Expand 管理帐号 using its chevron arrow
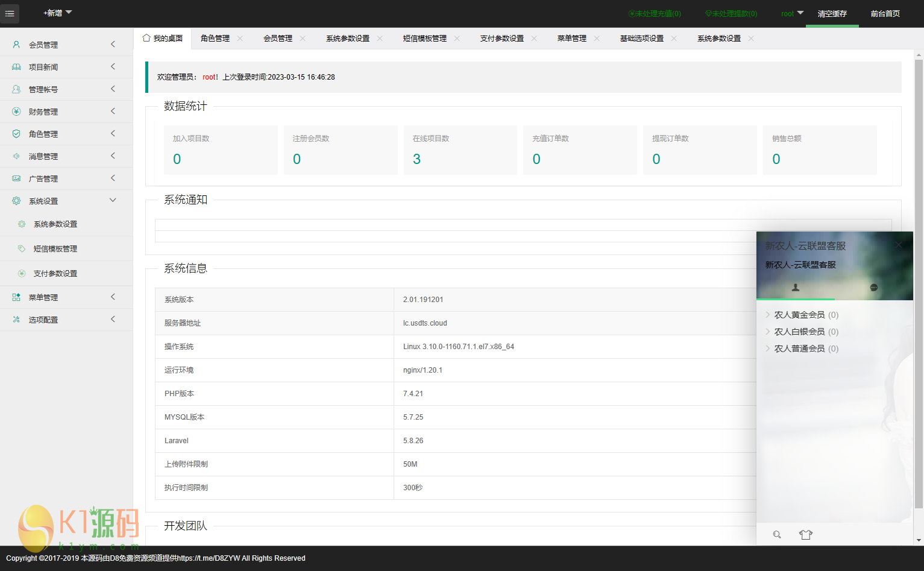The height and width of the screenshot is (571, 924). pos(113,89)
